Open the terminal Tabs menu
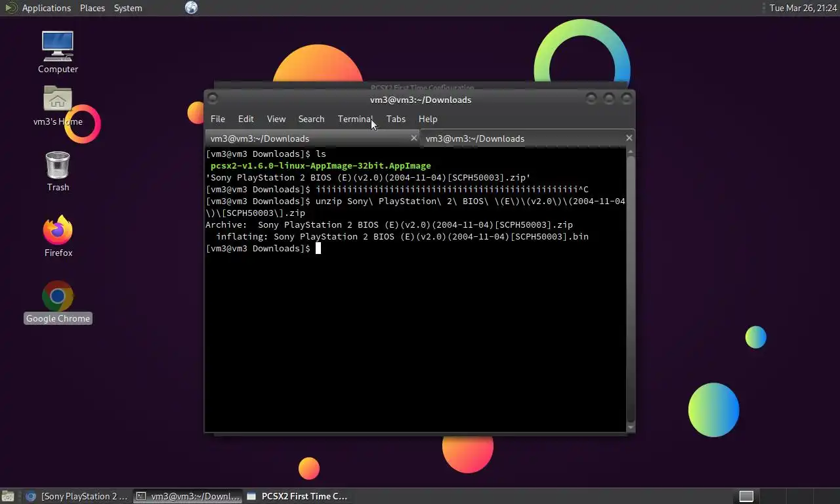840x504 pixels. pyautogui.click(x=396, y=119)
